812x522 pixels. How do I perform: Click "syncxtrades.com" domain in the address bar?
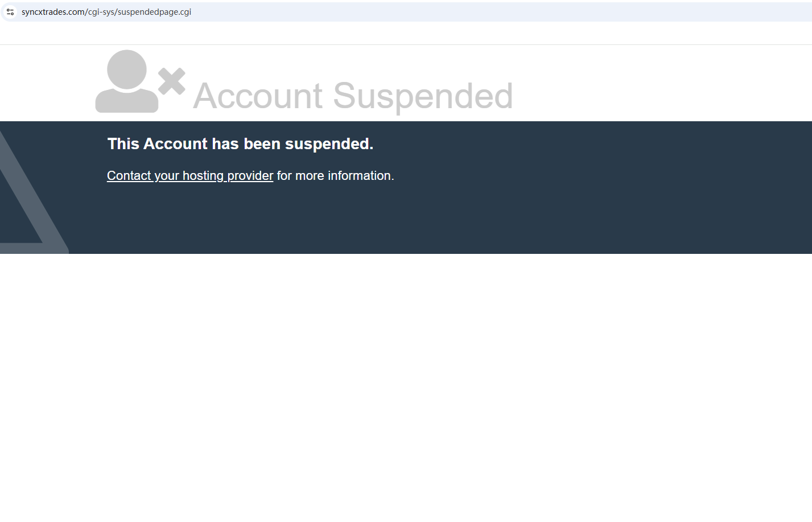coord(53,12)
